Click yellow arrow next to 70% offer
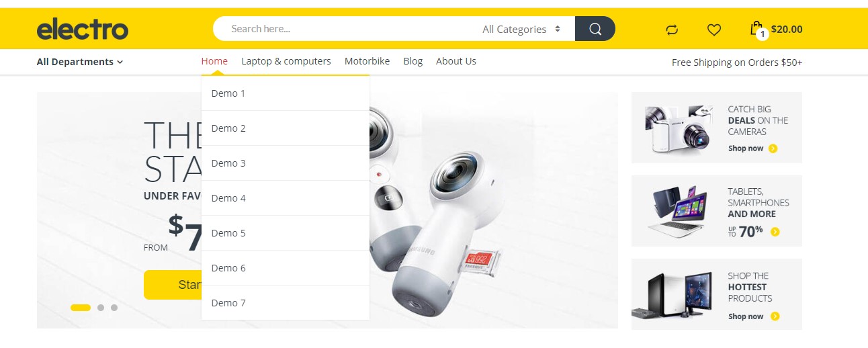This screenshot has height=348, width=868. click(775, 232)
